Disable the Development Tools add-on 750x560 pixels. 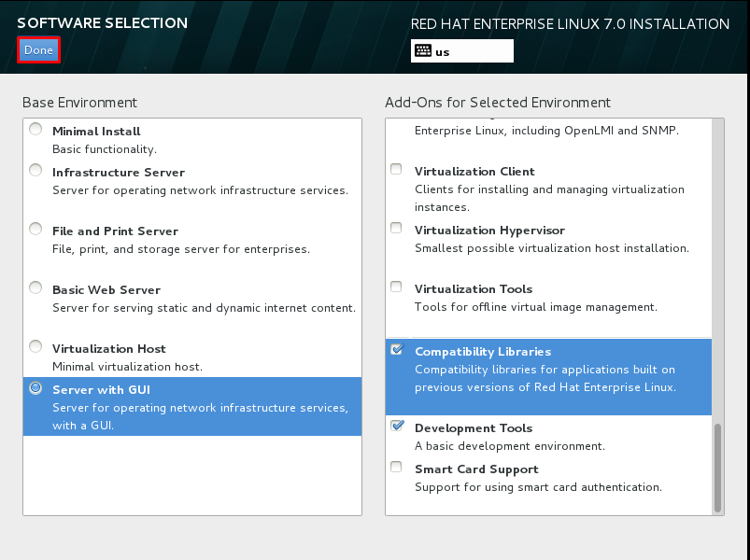point(396,426)
